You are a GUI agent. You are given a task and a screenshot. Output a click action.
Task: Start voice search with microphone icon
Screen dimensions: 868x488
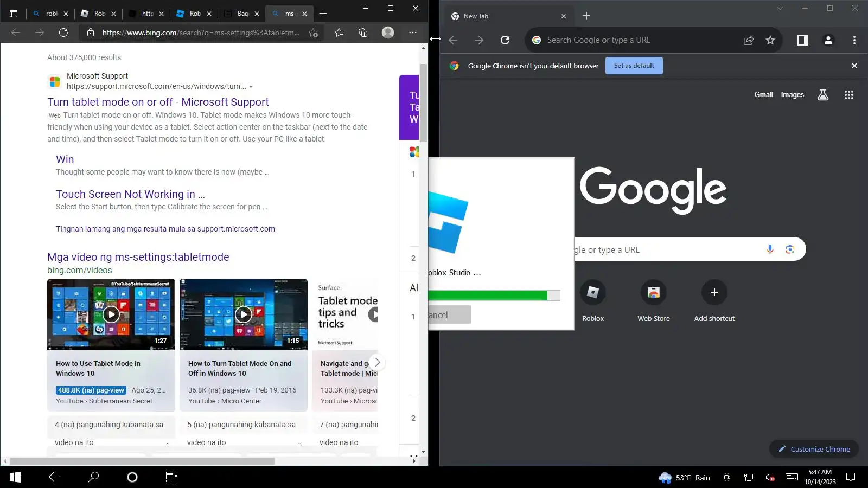[770, 249]
